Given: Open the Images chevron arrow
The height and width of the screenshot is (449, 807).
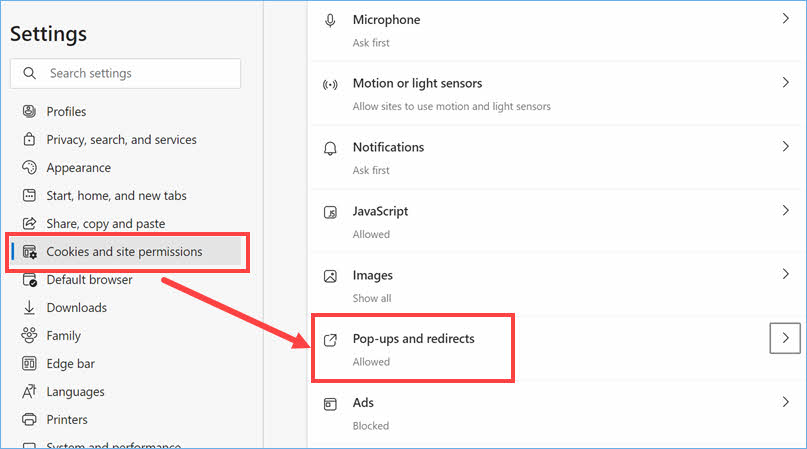Looking at the screenshot, I should pos(785,274).
